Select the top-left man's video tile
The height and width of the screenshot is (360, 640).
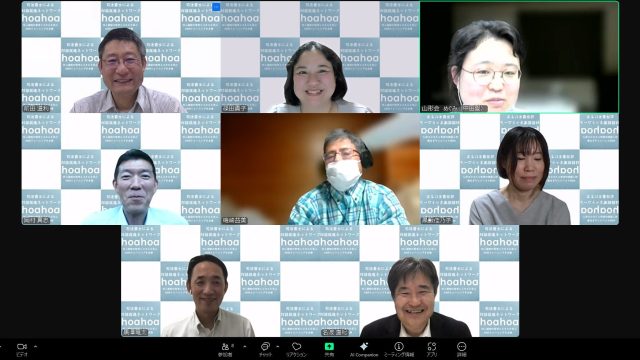pyautogui.click(x=121, y=57)
